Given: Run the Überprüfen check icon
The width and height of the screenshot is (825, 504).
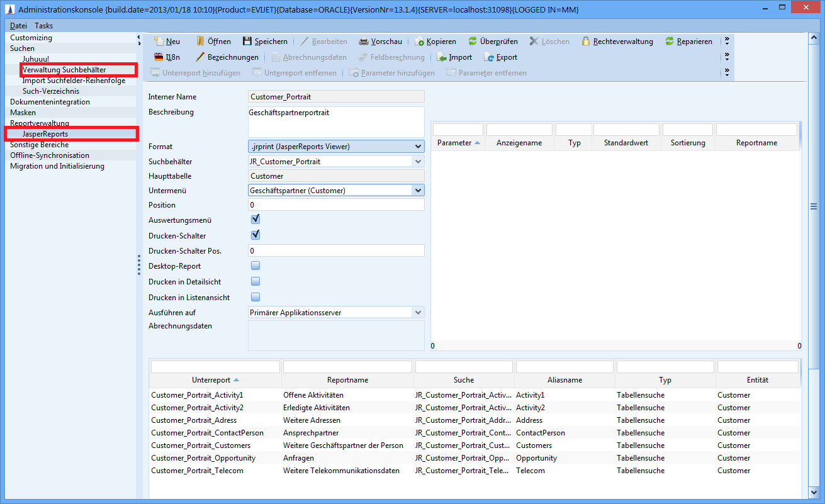Looking at the screenshot, I should (472, 42).
